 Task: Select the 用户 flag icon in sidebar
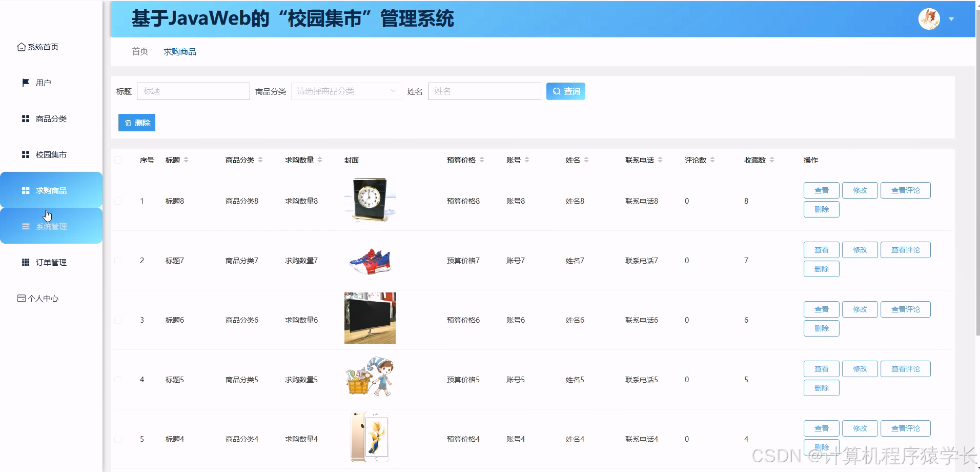coord(25,83)
